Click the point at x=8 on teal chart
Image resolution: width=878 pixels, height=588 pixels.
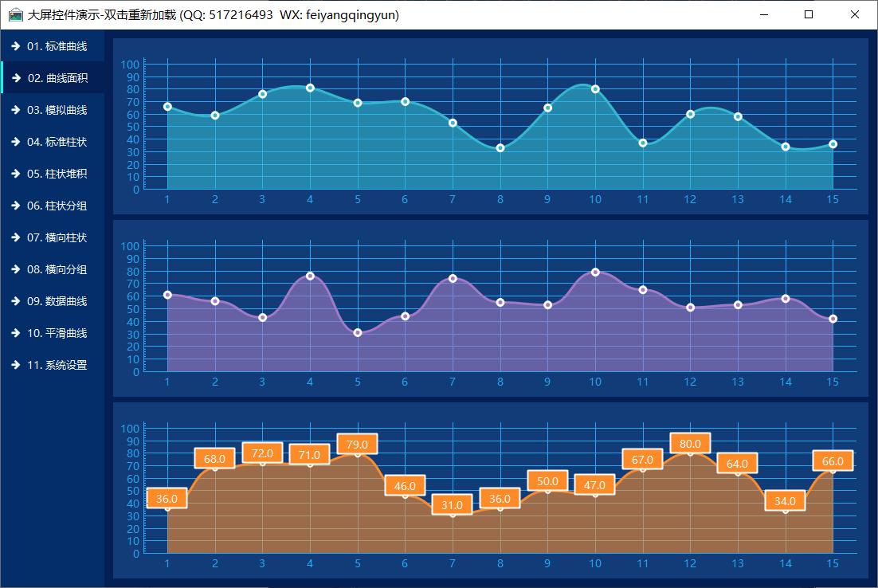[500, 148]
